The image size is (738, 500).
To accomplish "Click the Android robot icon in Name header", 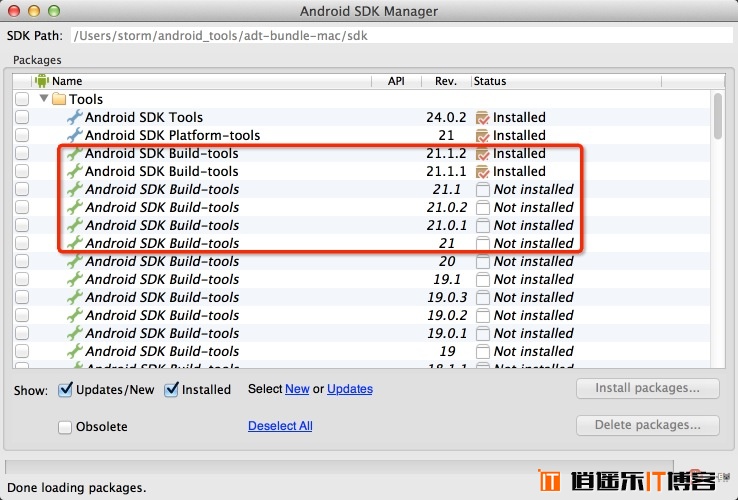I will click(42, 81).
